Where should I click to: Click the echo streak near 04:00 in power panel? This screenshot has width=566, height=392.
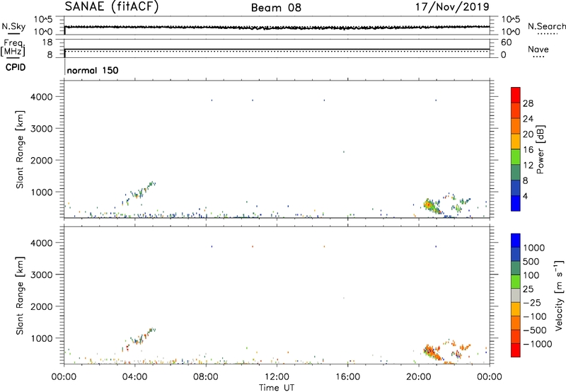pyautogui.click(x=139, y=193)
